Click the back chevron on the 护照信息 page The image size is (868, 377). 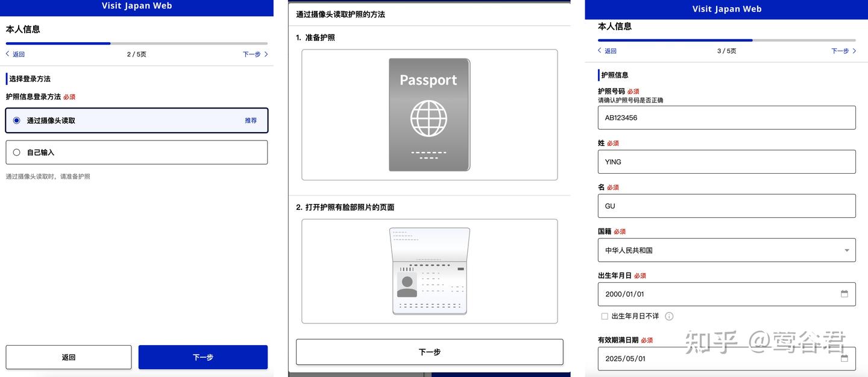599,51
